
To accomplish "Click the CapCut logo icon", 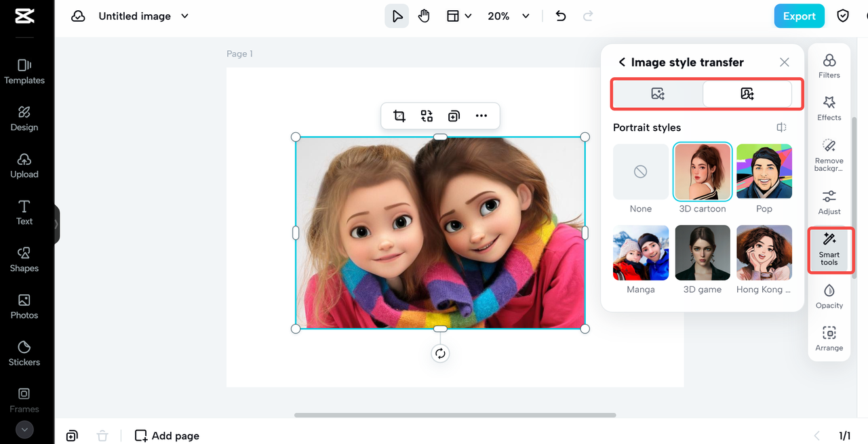I will (x=24, y=15).
